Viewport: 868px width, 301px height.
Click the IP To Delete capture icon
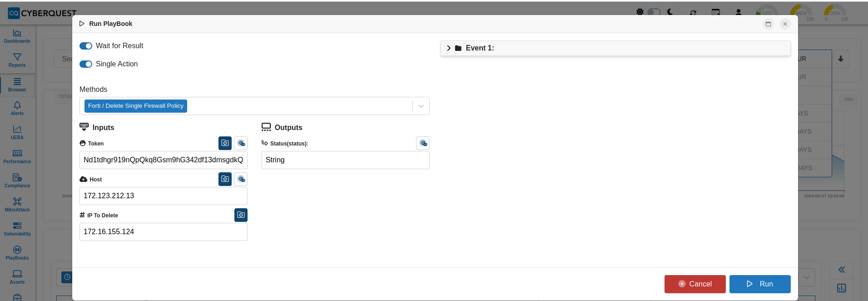pos(241,215)
